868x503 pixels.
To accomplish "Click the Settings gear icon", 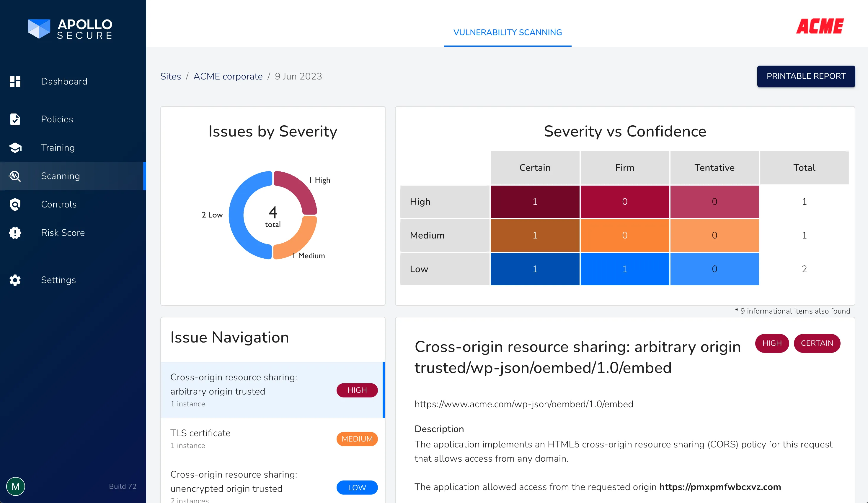I will click(x=15, y=280).
